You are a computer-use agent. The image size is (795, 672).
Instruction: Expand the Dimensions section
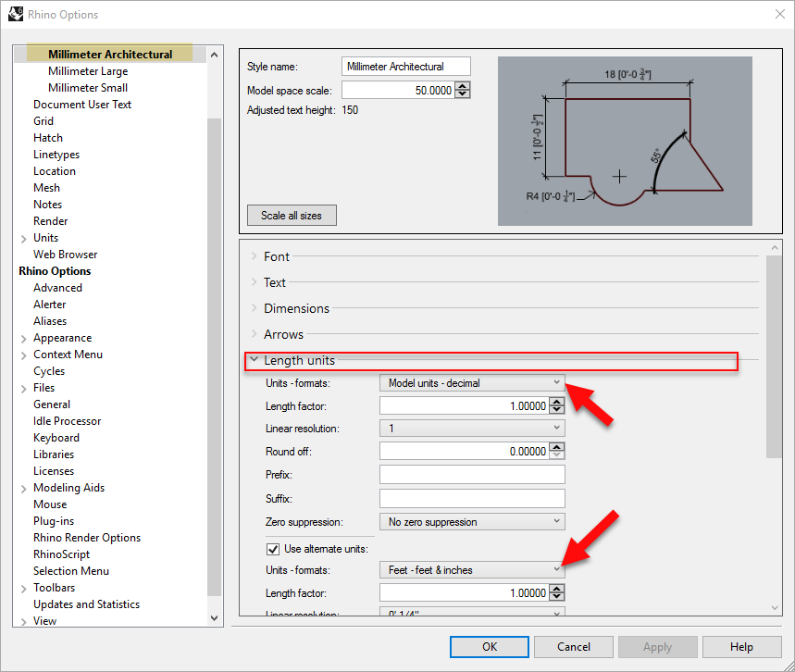(x=254, y=308)
